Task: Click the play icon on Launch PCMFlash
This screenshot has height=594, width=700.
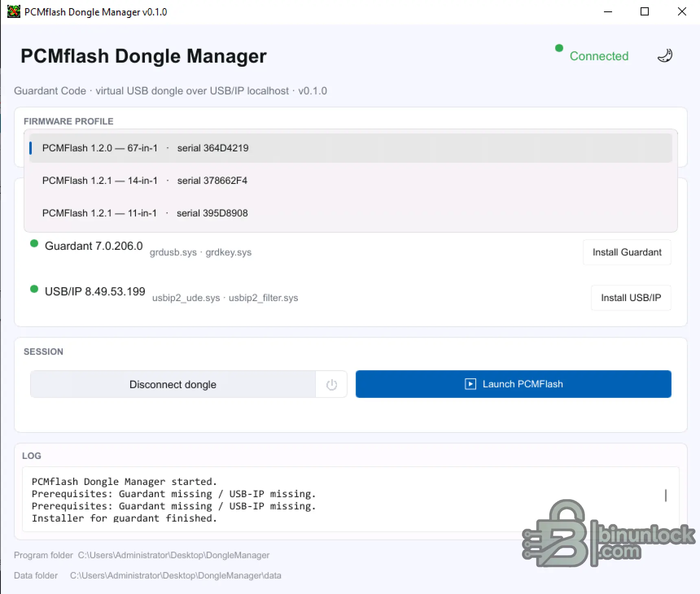Action: [470, 384]
